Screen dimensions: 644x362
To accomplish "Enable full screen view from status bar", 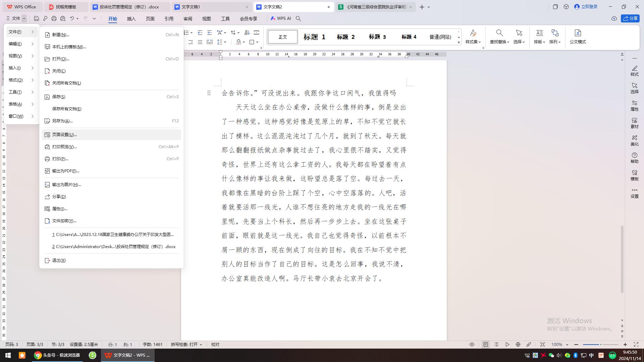I will click(636, 344).
